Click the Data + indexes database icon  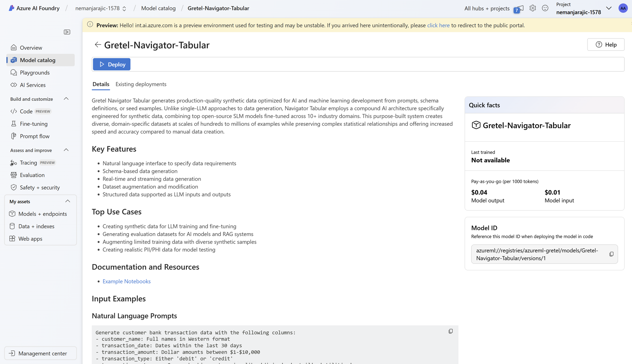[12, 226]
